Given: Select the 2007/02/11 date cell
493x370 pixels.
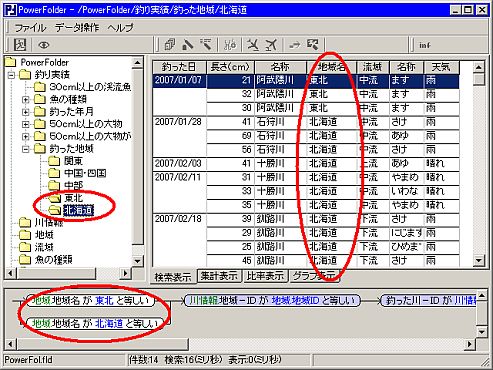Looking at the screenshot, I should click(x=179, y=177).
